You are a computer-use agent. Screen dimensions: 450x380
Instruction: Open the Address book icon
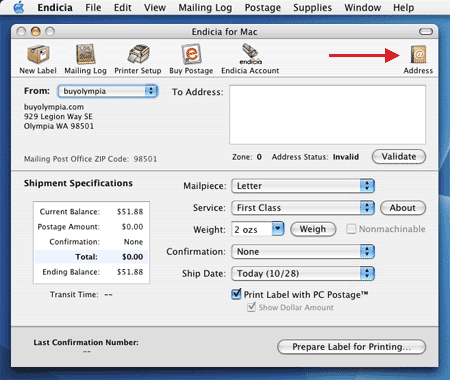pyautogui.click(x=418, y=54)
